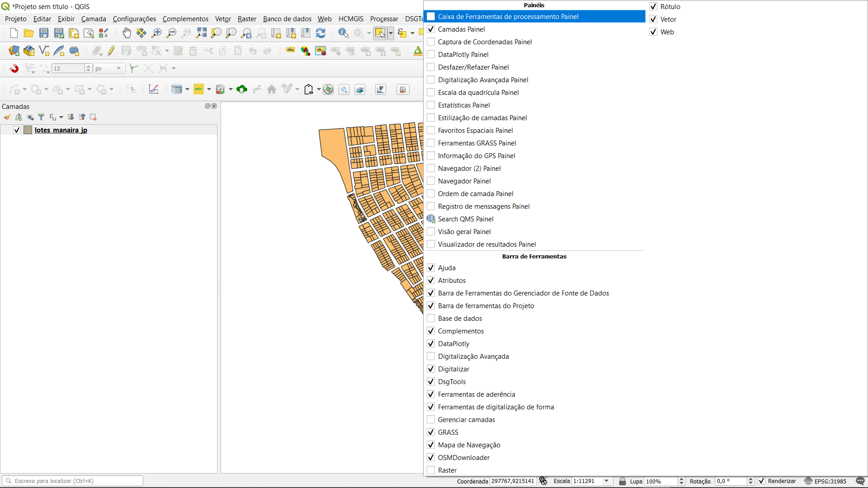868x488 pixels.
Task: Click the lotes_manaira_jp layer color swatch
Action: (x=28, y=130)
